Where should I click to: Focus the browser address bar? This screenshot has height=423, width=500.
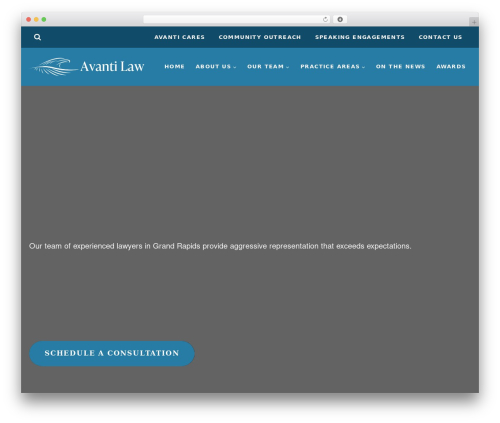237,19
